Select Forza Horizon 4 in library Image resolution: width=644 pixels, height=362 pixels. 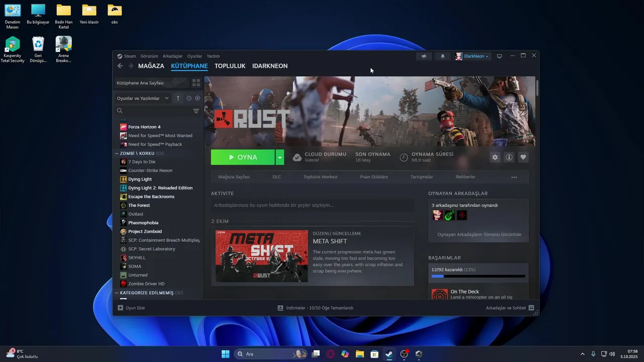(144, 127)
